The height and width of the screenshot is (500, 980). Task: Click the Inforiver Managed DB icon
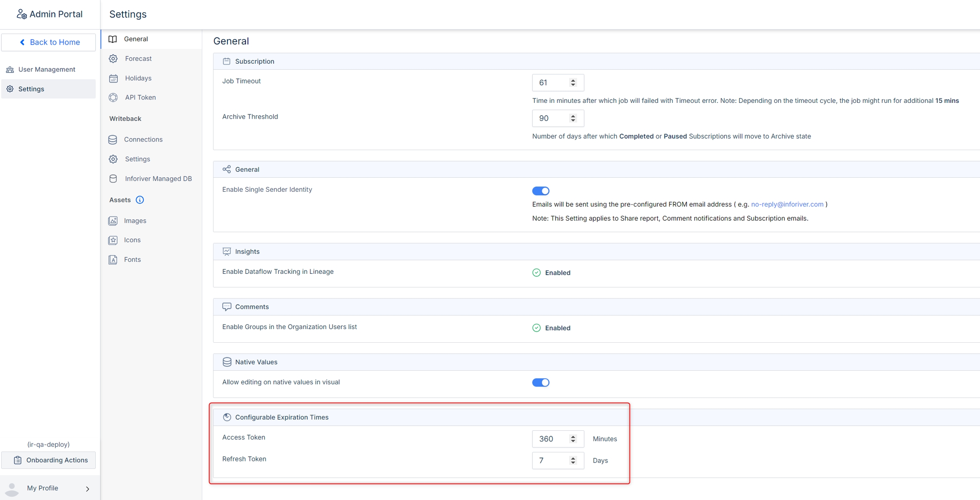click(113, 179)
